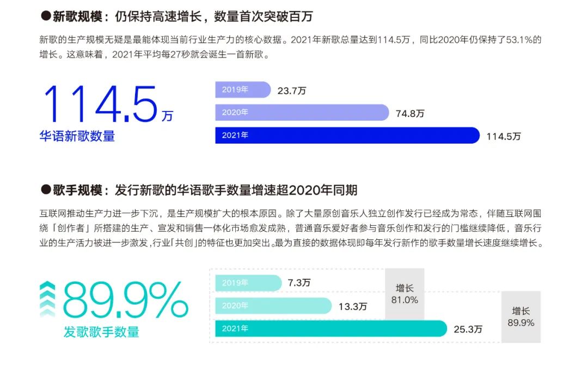This screenshot has height=366, width=588.
Task: Click the 23.7万 value label
Action: click(291, 91)
